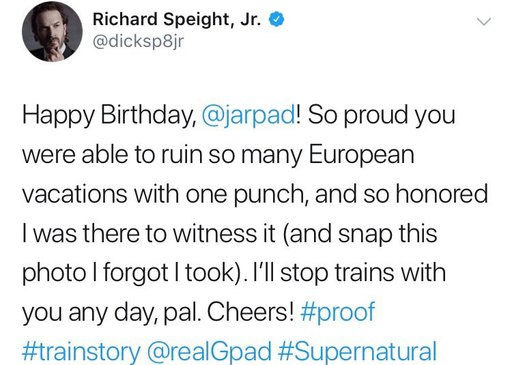512x365 pixels.
Task: Open the tweet options chevron menu
Action: click(483, 22)
